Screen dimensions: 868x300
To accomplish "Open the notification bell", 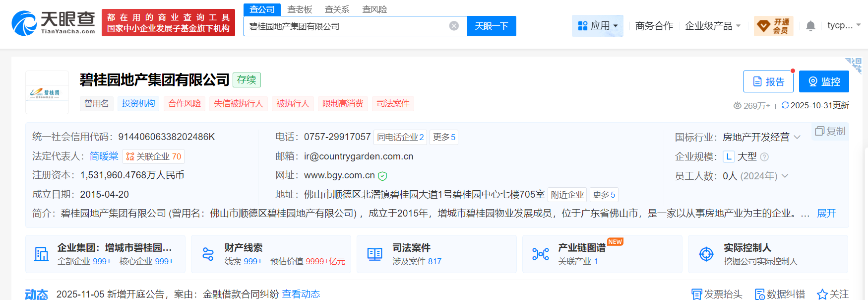I will 810,26.
